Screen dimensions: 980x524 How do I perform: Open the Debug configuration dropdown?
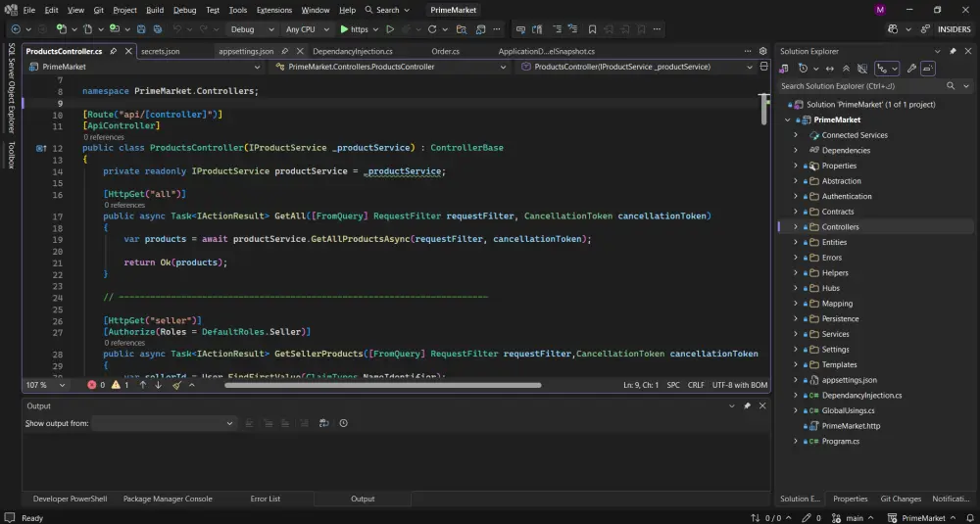[252, 29]
